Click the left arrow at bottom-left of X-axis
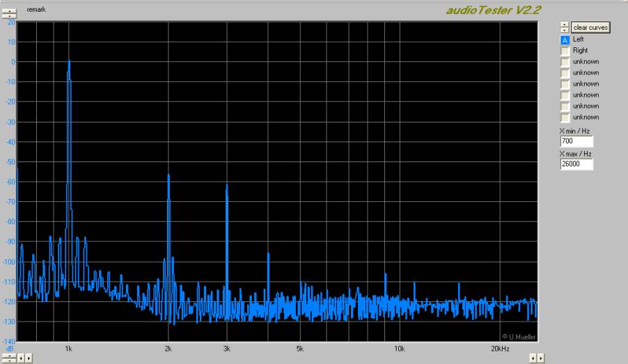Image resolution: width=628 pixels, height=364 pixels. tap(20, 358)
